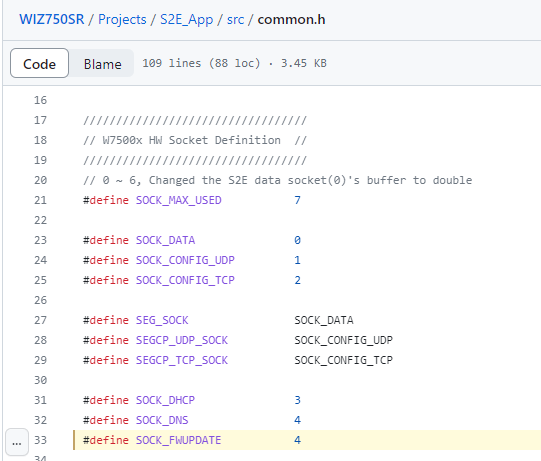Select line number 16
This screenshot has width=541, height=461.
pos(40,100)
